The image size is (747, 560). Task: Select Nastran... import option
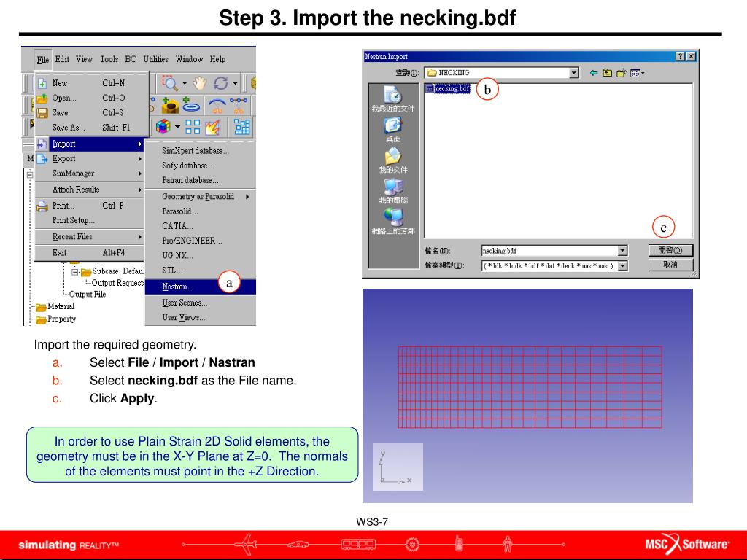click(201, 286)
